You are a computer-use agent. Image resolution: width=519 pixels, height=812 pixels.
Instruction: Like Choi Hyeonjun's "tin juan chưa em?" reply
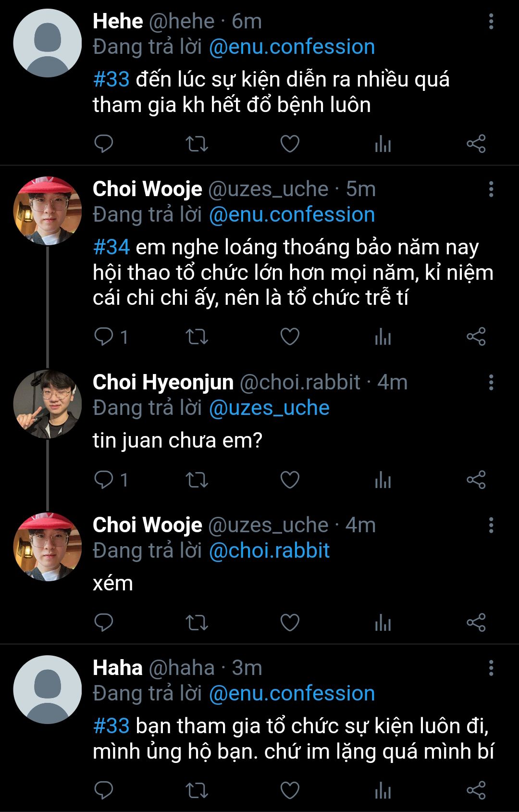point(290,480)
